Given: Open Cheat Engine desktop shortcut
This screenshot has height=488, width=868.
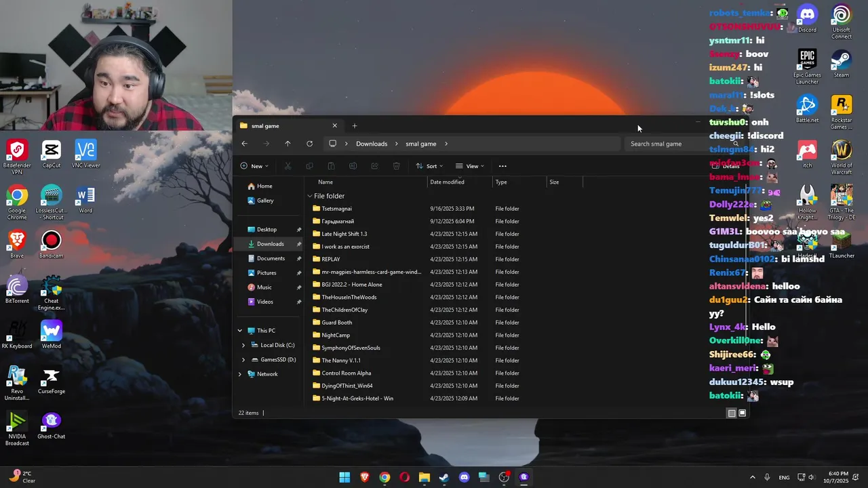Looking at the screenshot, I should tap(52, 293).
